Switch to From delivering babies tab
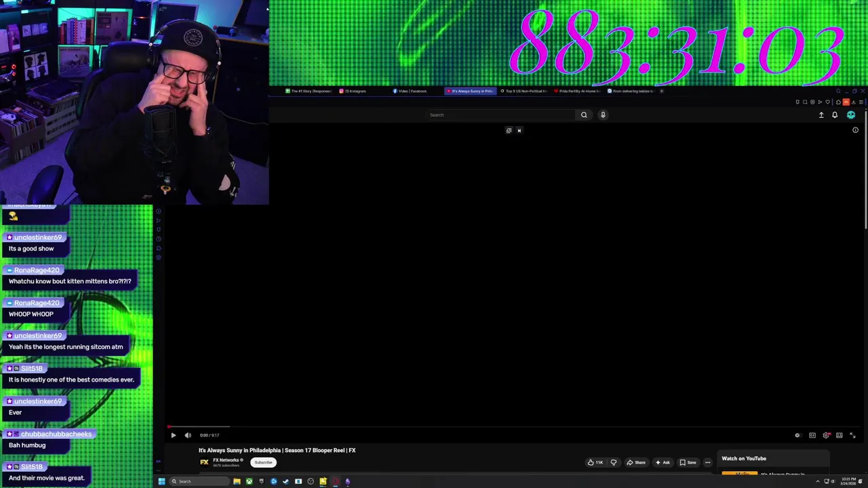Screen dimensions: 868x488 tap(631, 91)
